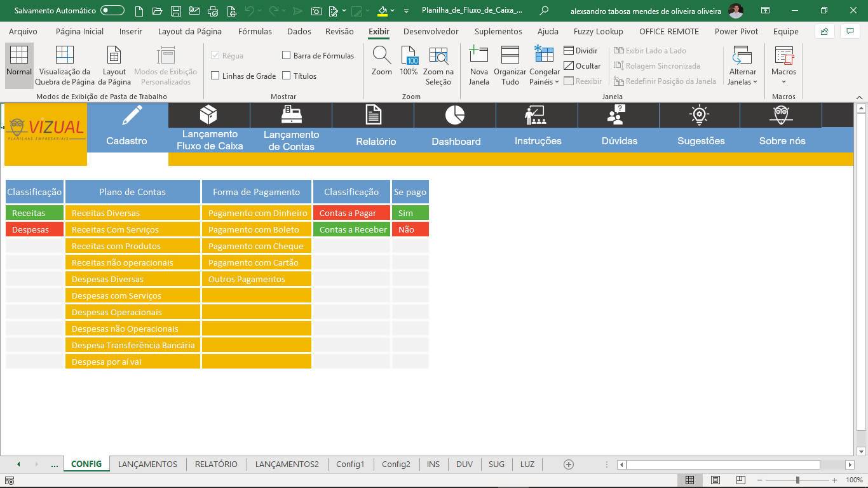Customize the quick access toolbar dropdown
The height and width of the screenshot is (488, 868).
[405, 11]
